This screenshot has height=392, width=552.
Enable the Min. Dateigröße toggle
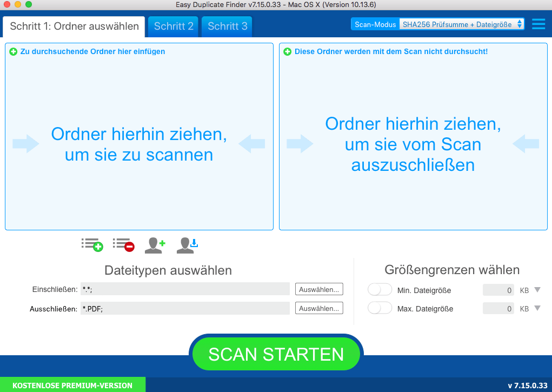380,290
